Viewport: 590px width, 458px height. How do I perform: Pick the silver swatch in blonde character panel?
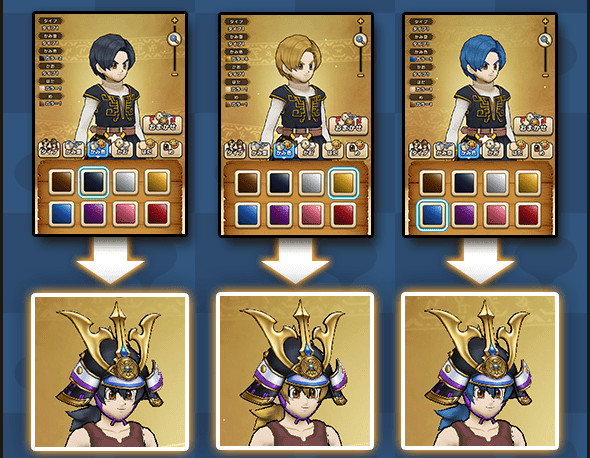311,183
